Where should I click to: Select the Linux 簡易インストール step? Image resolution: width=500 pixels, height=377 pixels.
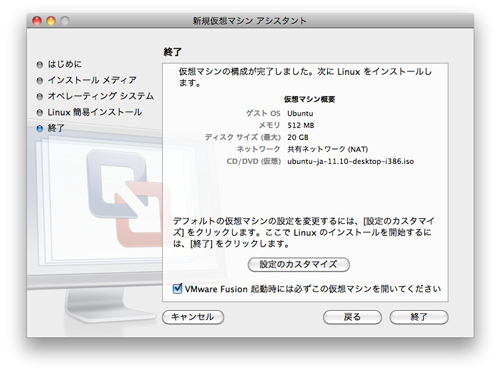pos(95,112)
